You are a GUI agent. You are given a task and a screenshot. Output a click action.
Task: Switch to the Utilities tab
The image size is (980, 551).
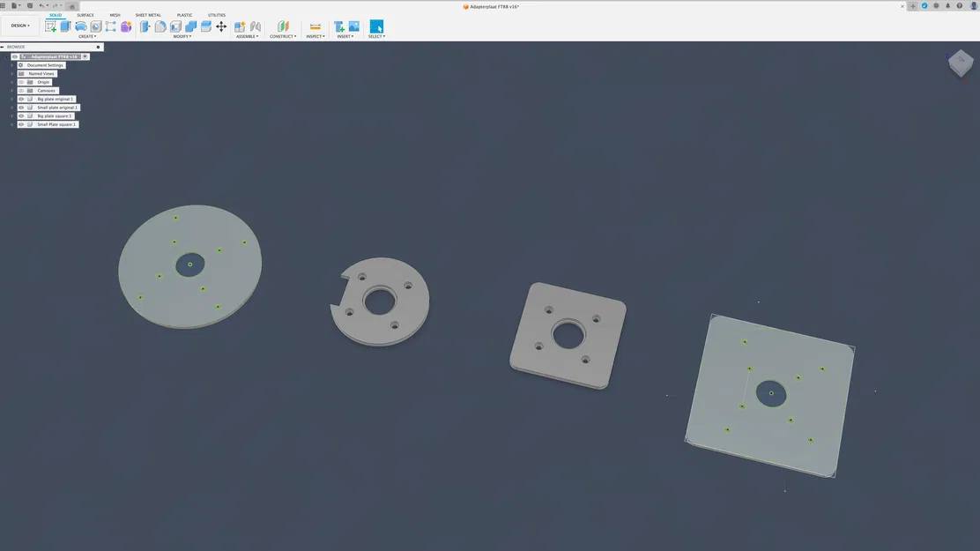click(x=217, y=15)
